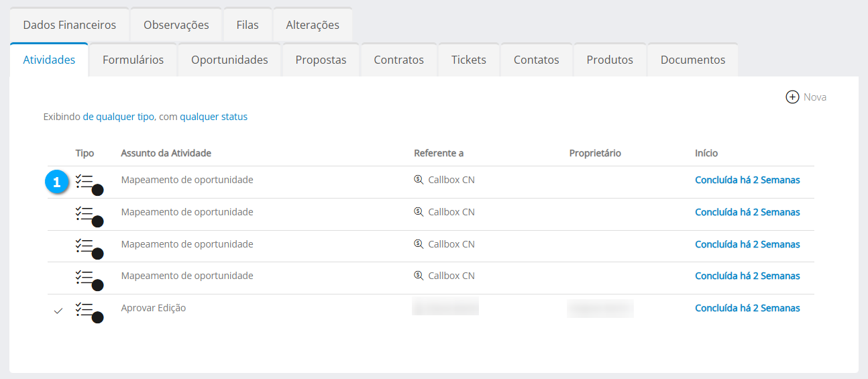Open the 'de qualquer tipo' type filter
Screen dimensions: 868x379
(x=119, y=117)
